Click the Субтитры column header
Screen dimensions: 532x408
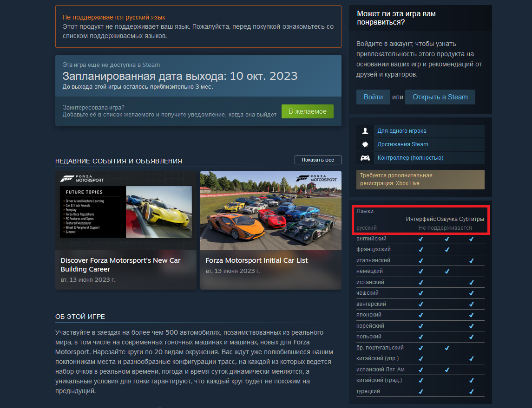click(x=471, y=219)
